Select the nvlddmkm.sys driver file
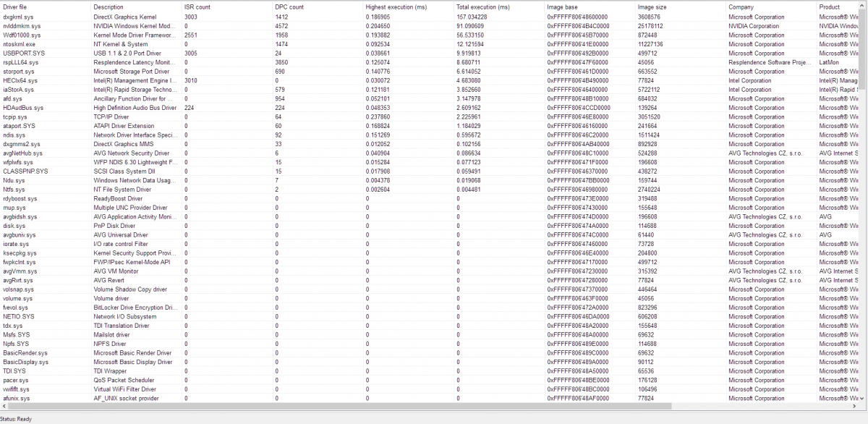 [x=22, y=26]
